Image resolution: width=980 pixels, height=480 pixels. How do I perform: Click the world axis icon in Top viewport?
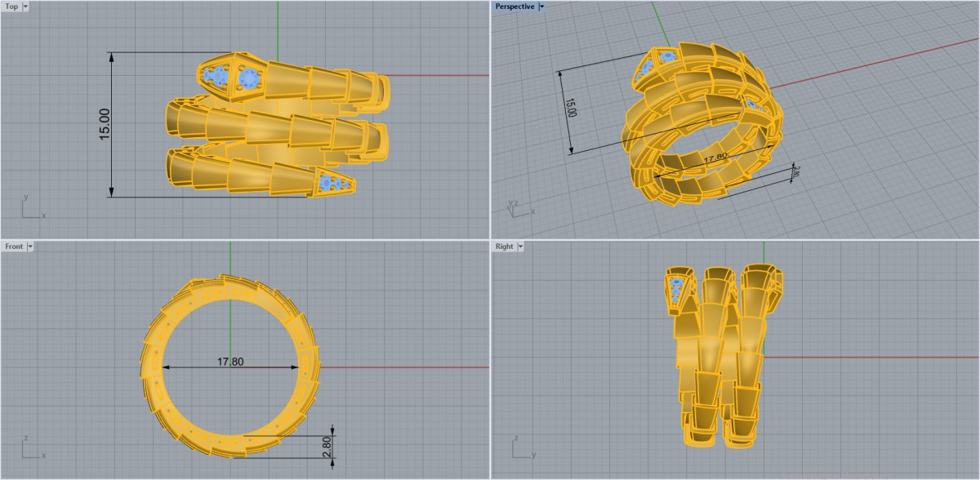pyautogui.click(x=30, y=209)
